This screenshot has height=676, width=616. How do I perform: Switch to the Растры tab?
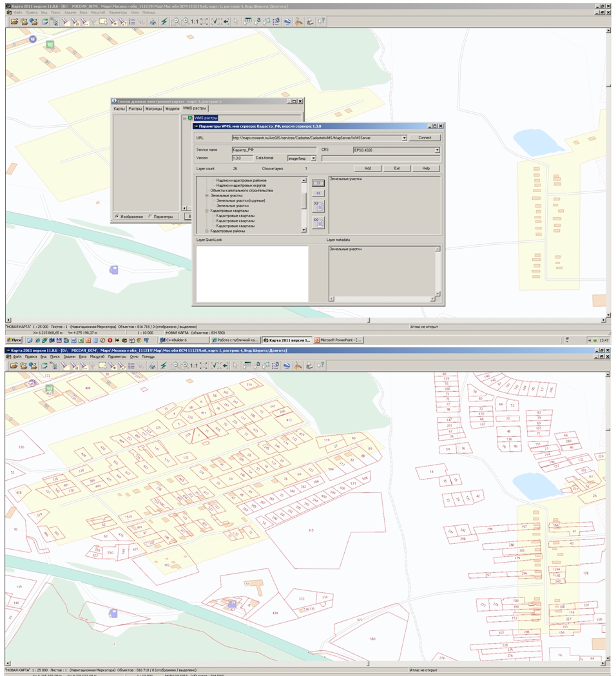pyautogui.click(x=135, y=109)
